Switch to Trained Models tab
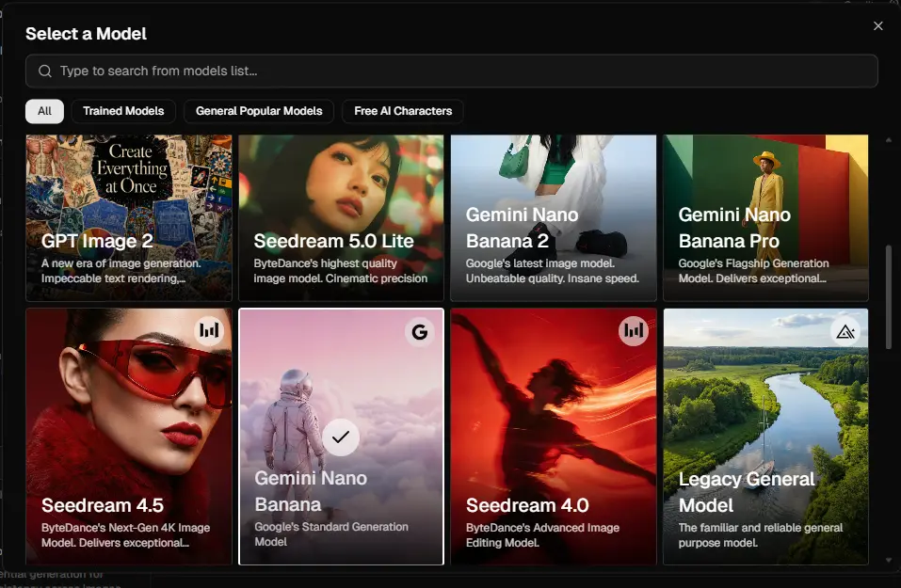This screenshot has width=901, height=588. pyautogui.click(x=123, y=111)
